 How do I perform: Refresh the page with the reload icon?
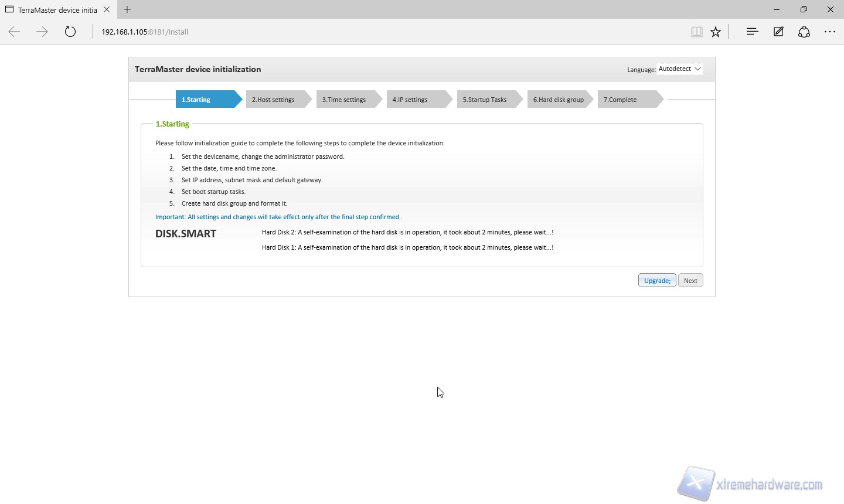pyautogui.click(x=70, y=32)
